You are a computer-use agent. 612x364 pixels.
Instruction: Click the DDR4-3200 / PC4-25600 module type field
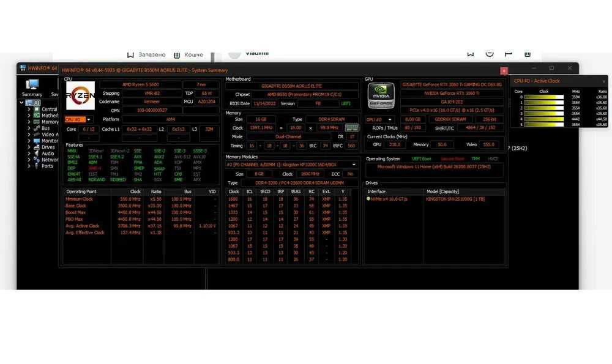tap(299, 182)
